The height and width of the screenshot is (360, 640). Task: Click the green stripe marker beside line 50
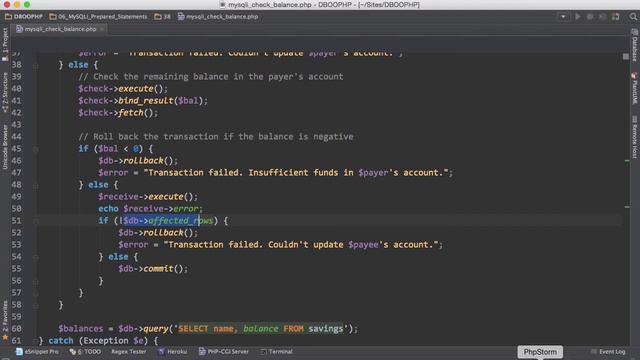(627, 207)
